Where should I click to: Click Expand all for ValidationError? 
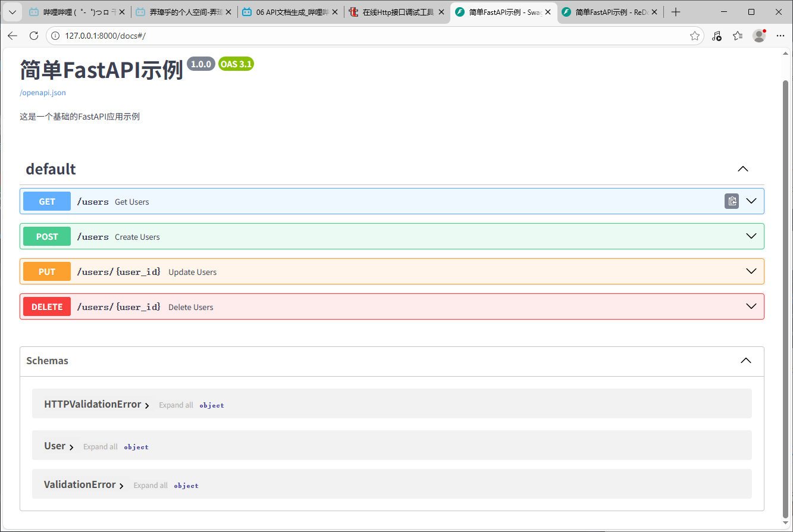tap(151, 486)
